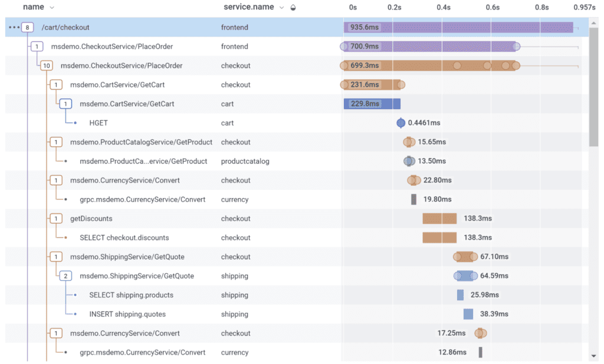Click the INSERT shipping.quotes span bar
This screenshot has width=604, height=364.
[468, 314]
